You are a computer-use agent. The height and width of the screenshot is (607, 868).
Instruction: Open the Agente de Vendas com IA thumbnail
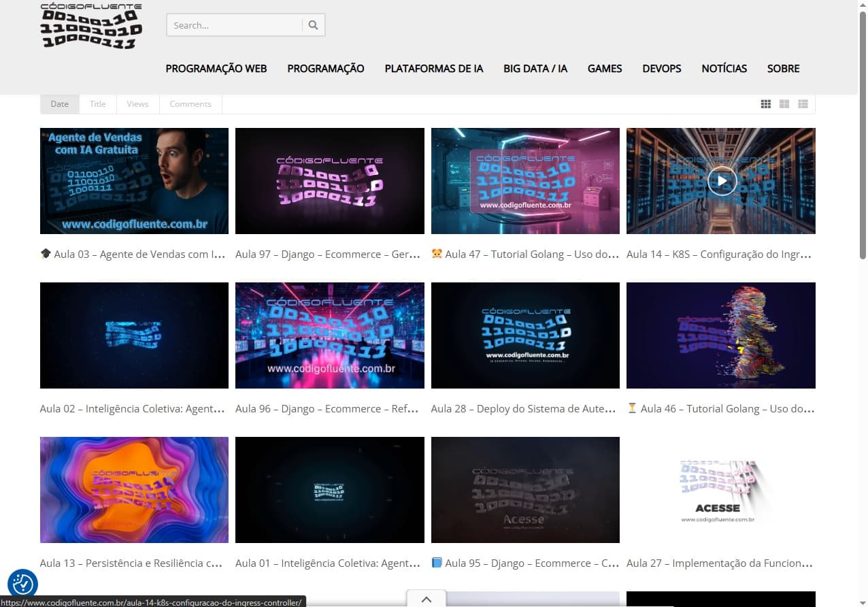point(134,181)
